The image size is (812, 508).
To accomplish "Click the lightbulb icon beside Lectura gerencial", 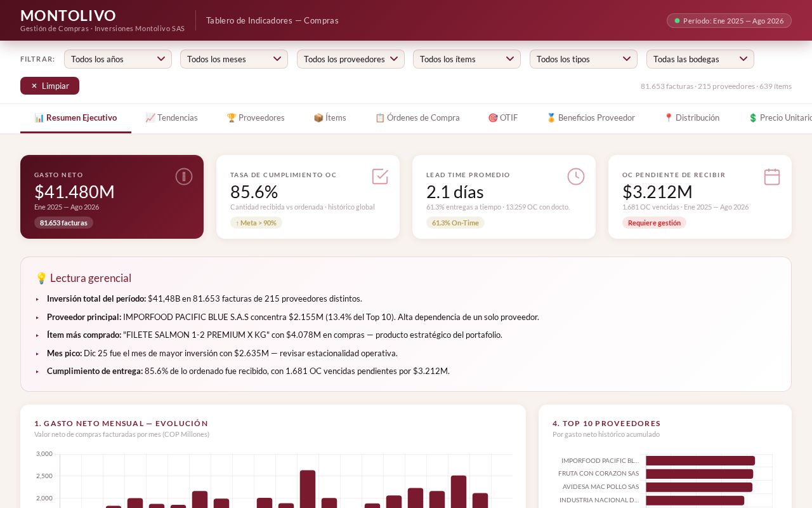I will 41,278.
